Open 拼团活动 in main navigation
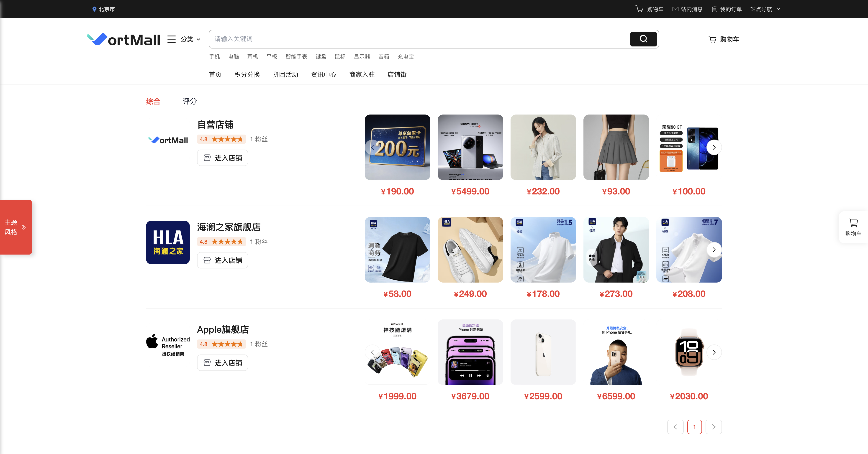This screenshot has width=868, height=454. 285,74
